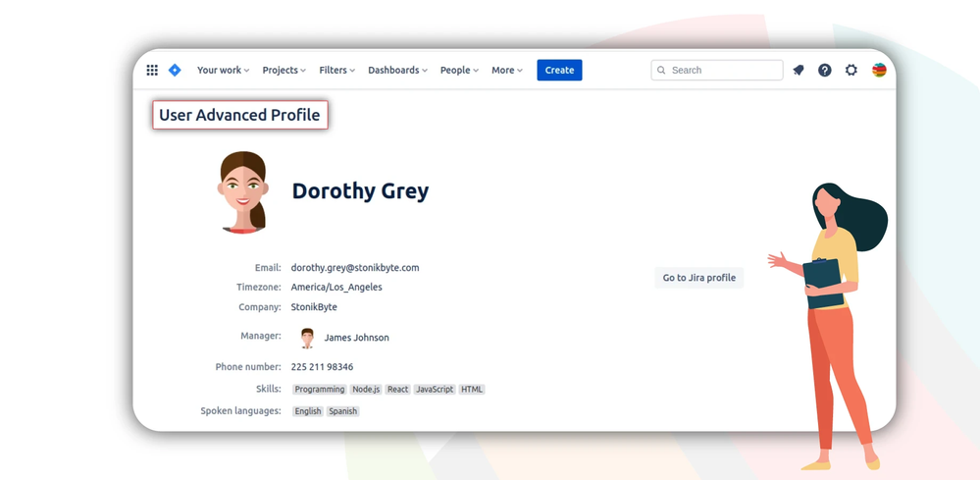The width and height of the screenshot is (980, 480).
Task: Click Go to Jira profile button
Action: coord(698,278)
